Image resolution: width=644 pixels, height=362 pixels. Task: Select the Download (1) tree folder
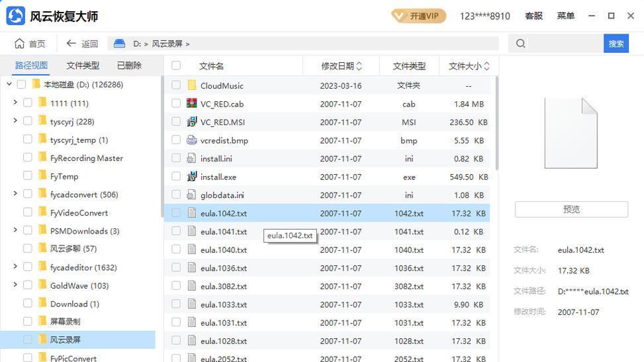click(75, 304)
